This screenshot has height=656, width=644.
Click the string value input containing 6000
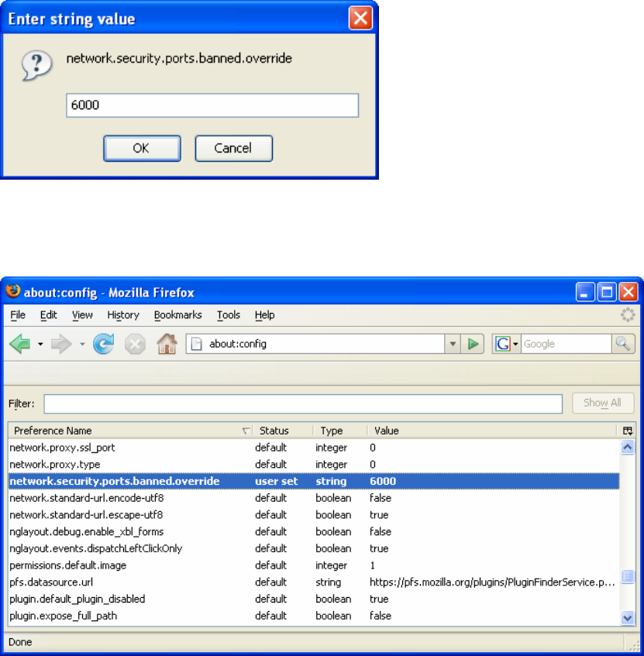click(212, 105)
